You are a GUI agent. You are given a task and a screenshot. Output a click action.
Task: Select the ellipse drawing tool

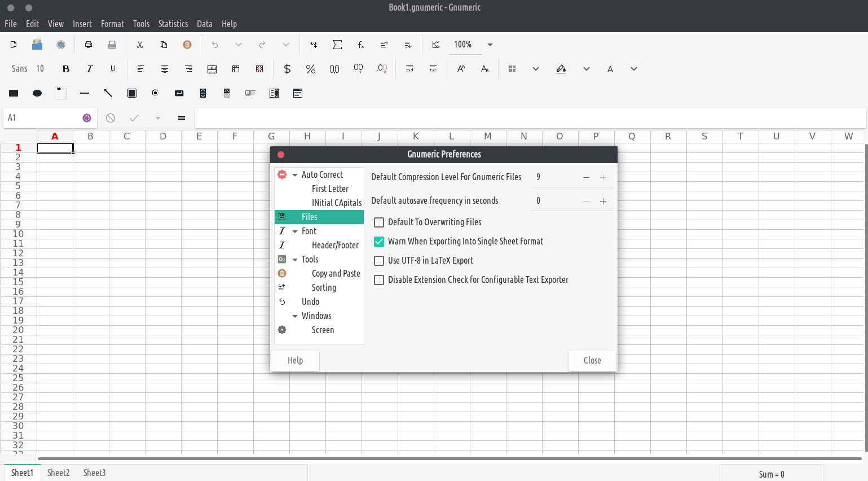(x=37, y=93)
